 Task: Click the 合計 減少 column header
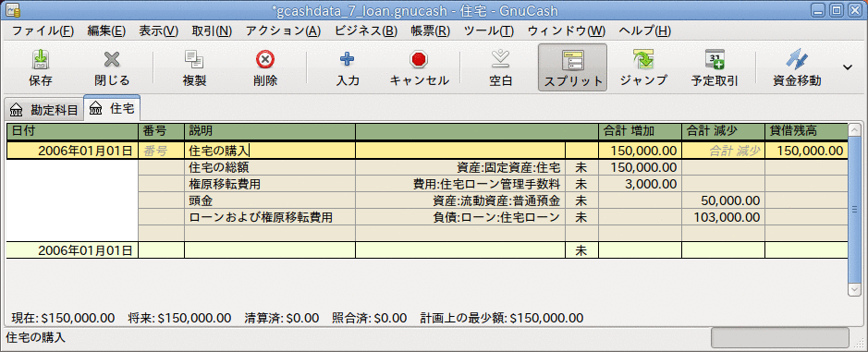[x=723, y=131]
